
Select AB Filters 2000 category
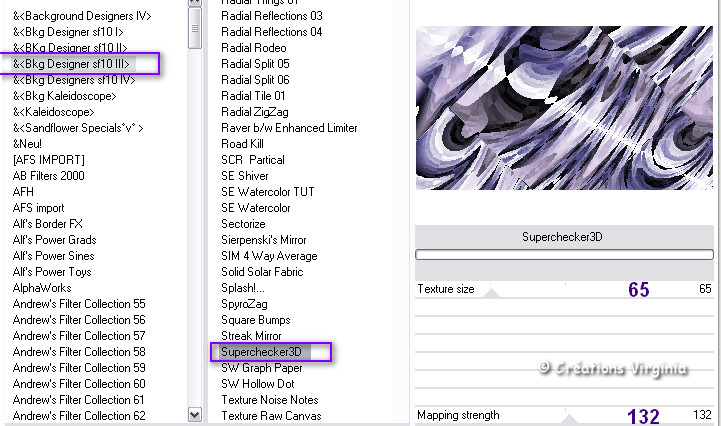point(49,176)
